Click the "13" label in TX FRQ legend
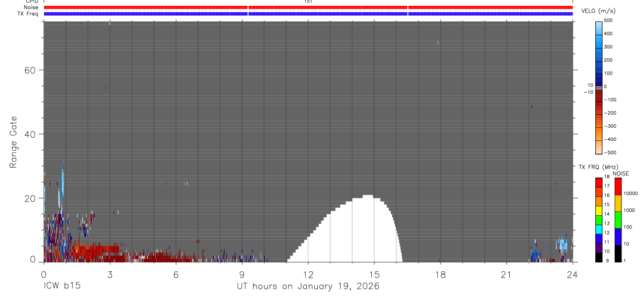Viewport: 644px width, 297px height. pyautogui.click(x=607, y=223)
